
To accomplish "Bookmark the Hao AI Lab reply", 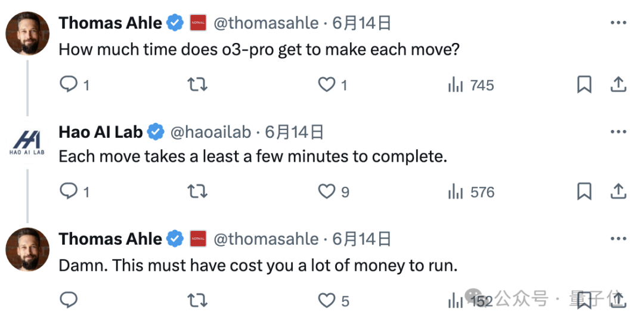I will [x=584, y=192].
